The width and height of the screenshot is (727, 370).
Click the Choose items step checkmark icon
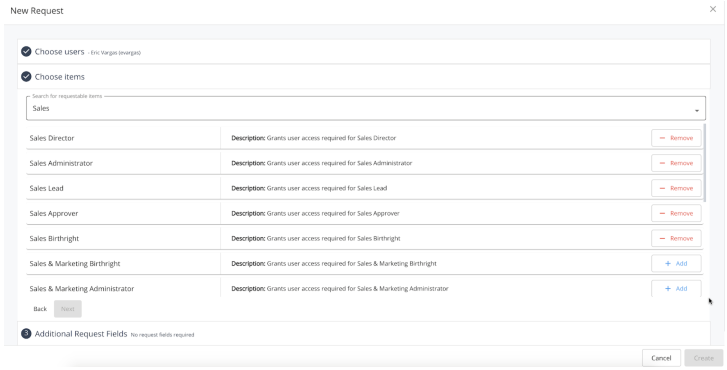(x=26, y=77)
